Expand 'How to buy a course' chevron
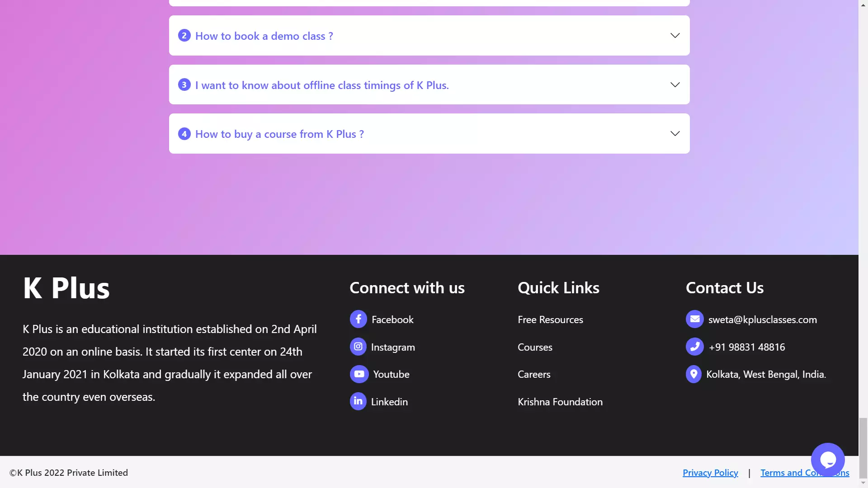868x488 pixels. (x=675, y=133)
